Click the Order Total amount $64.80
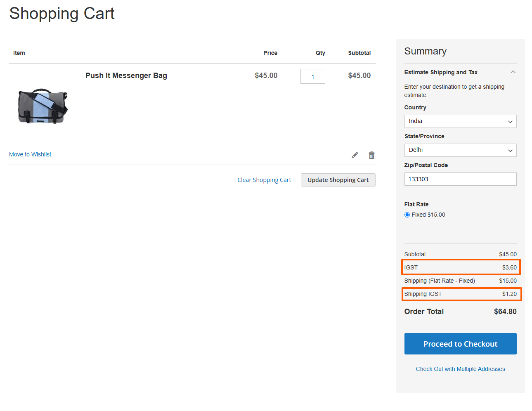 [x=505, y=312]
